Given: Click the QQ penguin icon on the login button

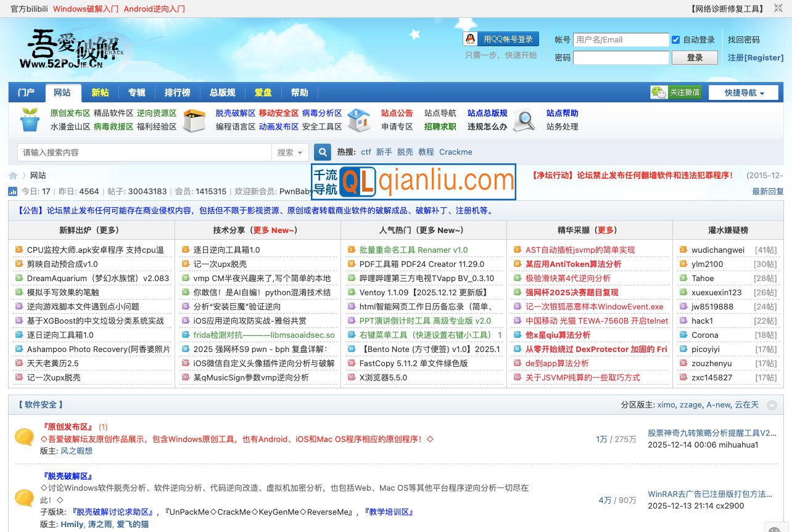Looking at the screenshot, I should (471, 38).
